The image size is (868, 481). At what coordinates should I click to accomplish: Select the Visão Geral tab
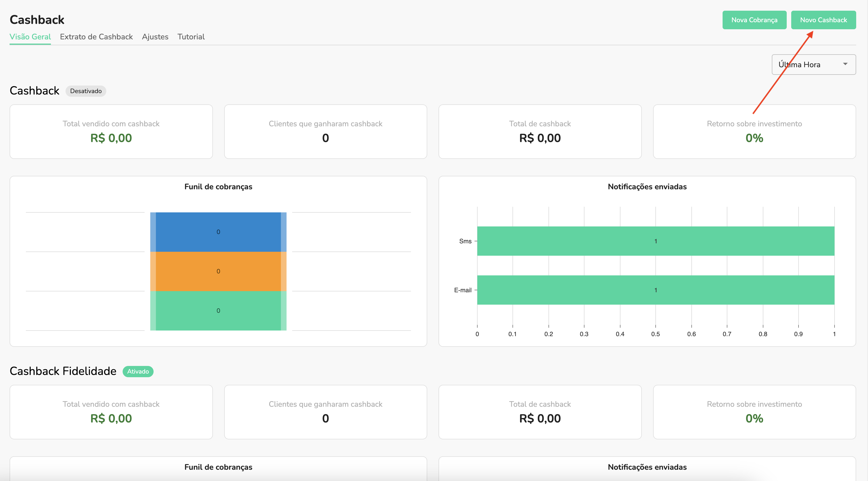[30, 37]
